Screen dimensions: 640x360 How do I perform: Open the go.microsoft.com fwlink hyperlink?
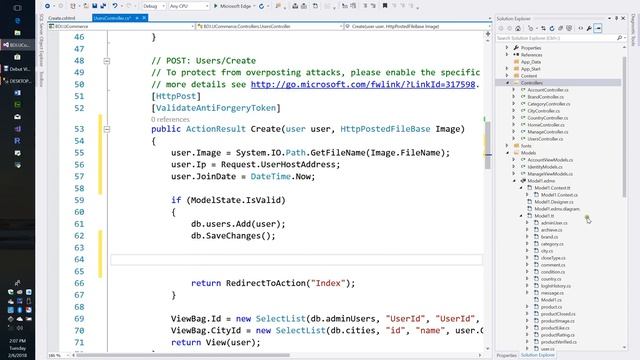[x=363, y=84]
